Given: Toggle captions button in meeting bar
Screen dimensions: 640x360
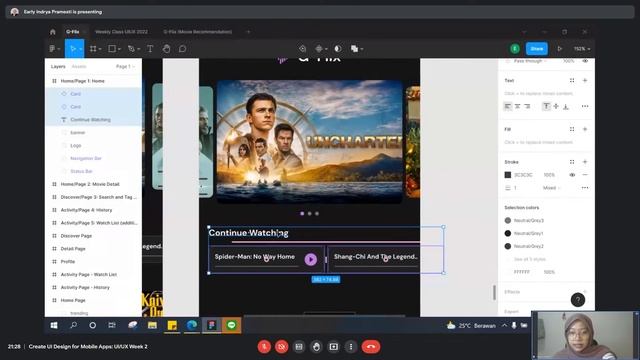Looking at the screenshot, I should click(x=299, y=347).
